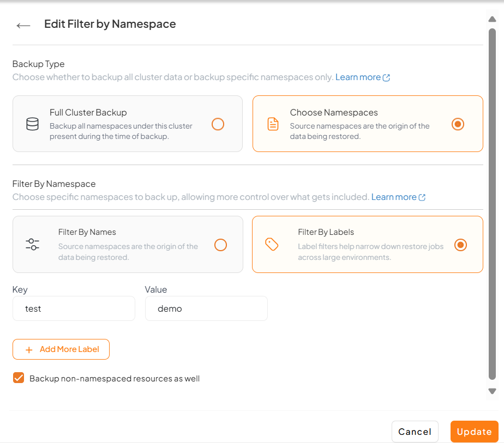
Task: Click the 'Backup non-namespaced resources as well' label text
Action: point(115,379)
